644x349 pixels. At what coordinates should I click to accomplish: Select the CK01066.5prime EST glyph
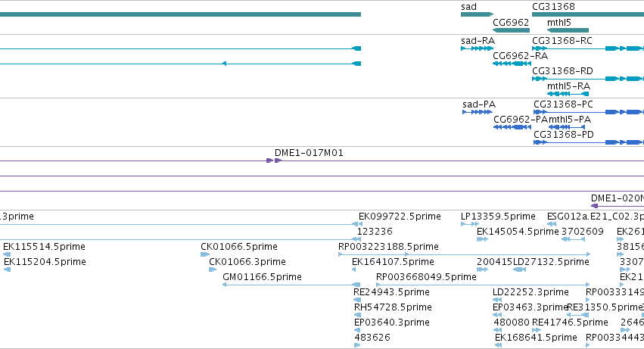(205, 255)
